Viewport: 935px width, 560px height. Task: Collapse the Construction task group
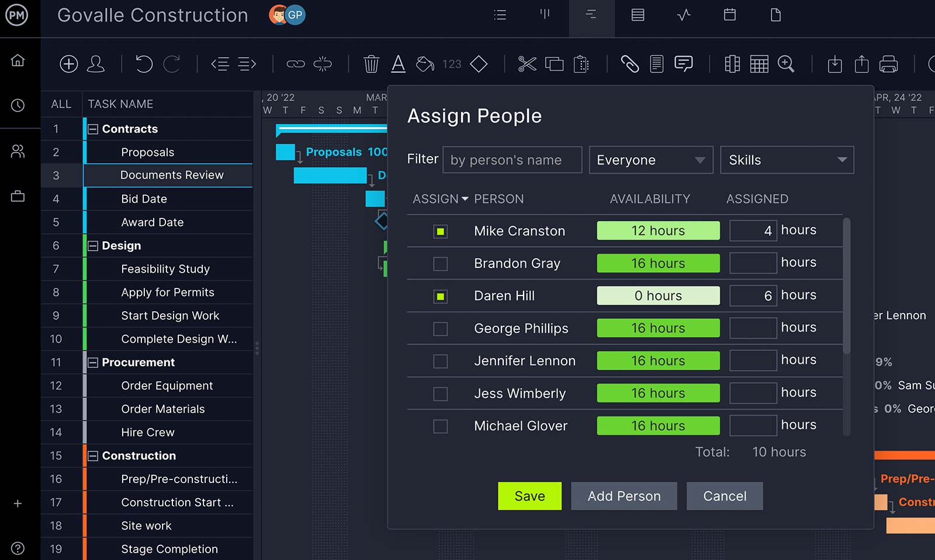93,455
